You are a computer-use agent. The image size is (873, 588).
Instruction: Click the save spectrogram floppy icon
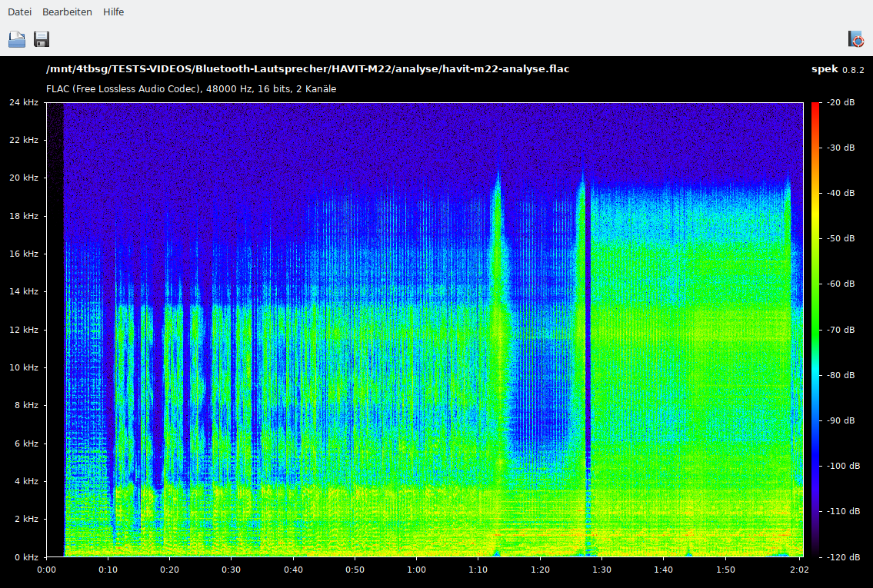pos(42,39)
